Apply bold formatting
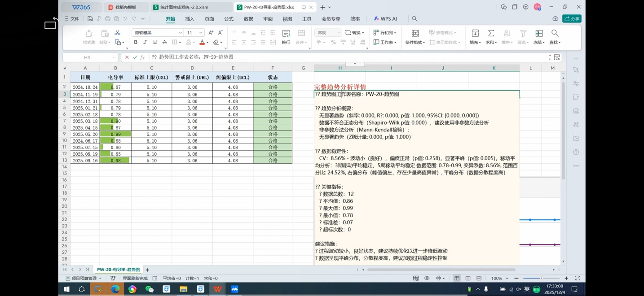 (x=136, y=42)
